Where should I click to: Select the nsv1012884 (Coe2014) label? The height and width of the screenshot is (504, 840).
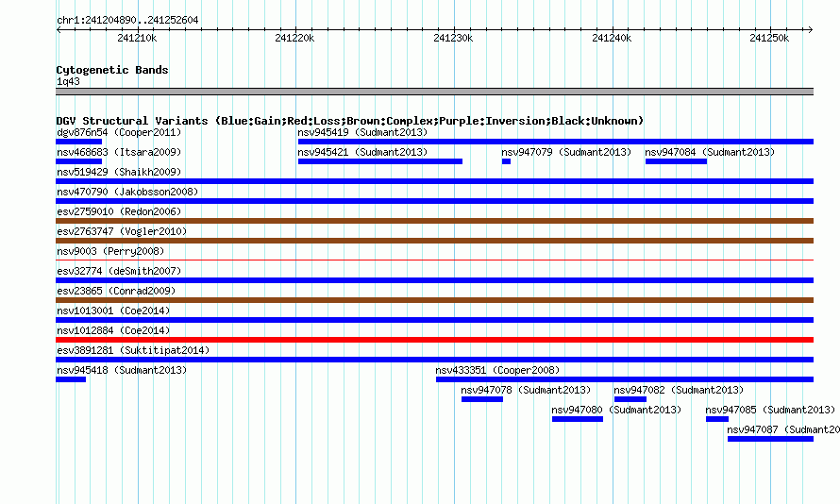coord(113,330)
